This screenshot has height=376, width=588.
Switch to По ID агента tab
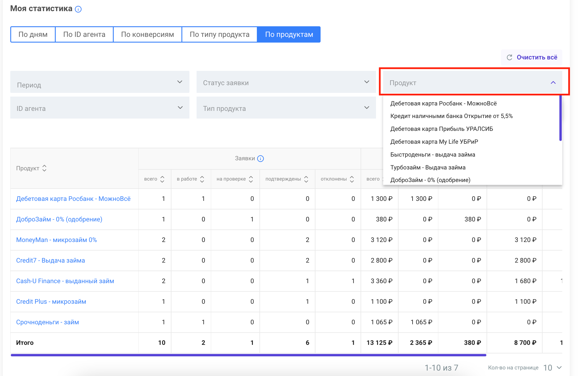click(84, 35)
